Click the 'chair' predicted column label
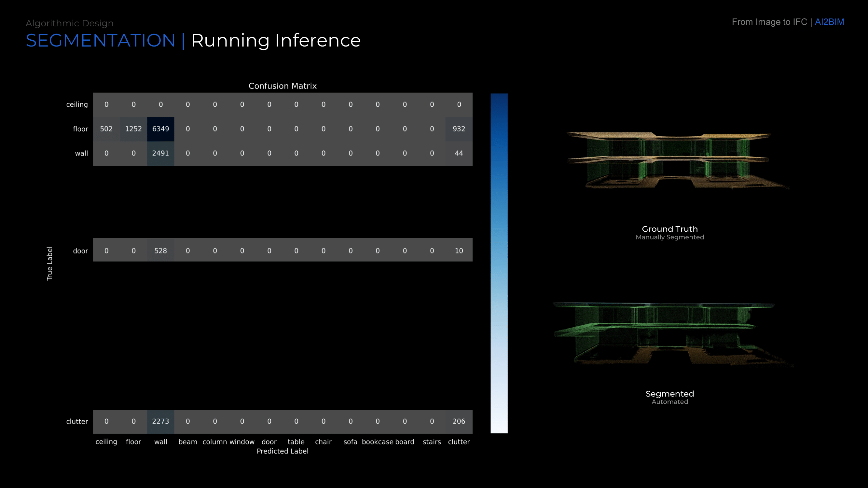Viewport: 868px width, 488px height. [x=323, y=442]
